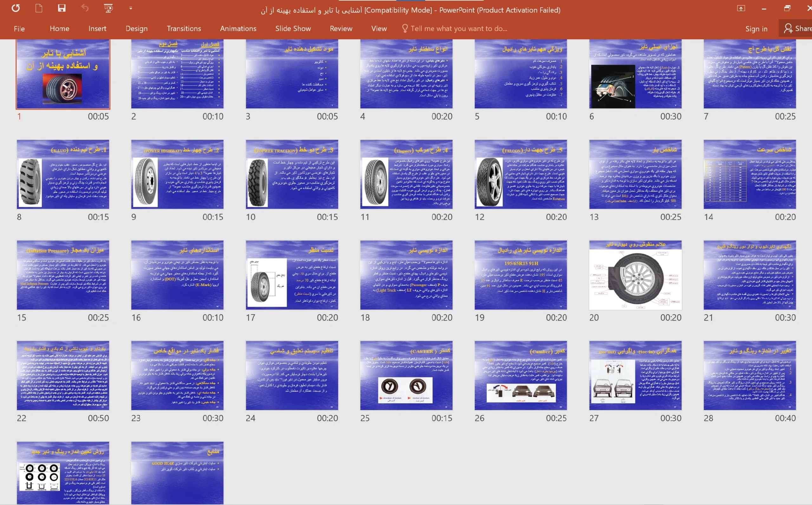Click the Undo arrow icon
Viewport: 812px width, 505px height.
tap(85, 8)
